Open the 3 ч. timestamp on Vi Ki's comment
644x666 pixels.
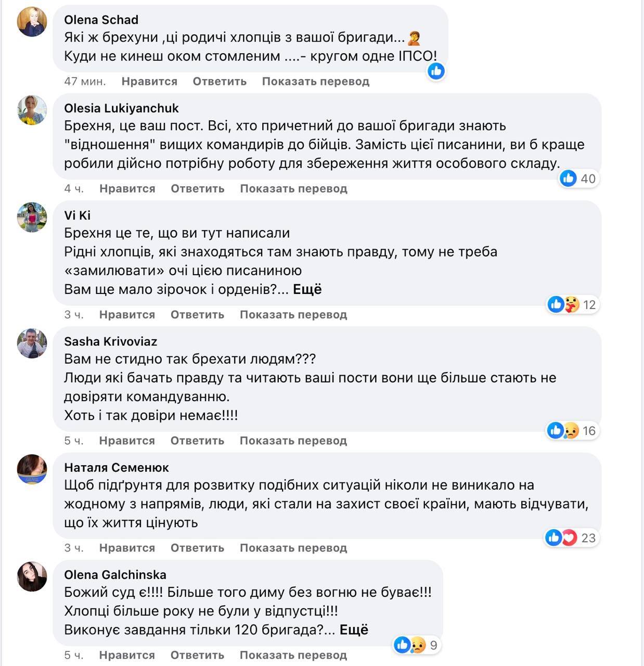(74, 315)
